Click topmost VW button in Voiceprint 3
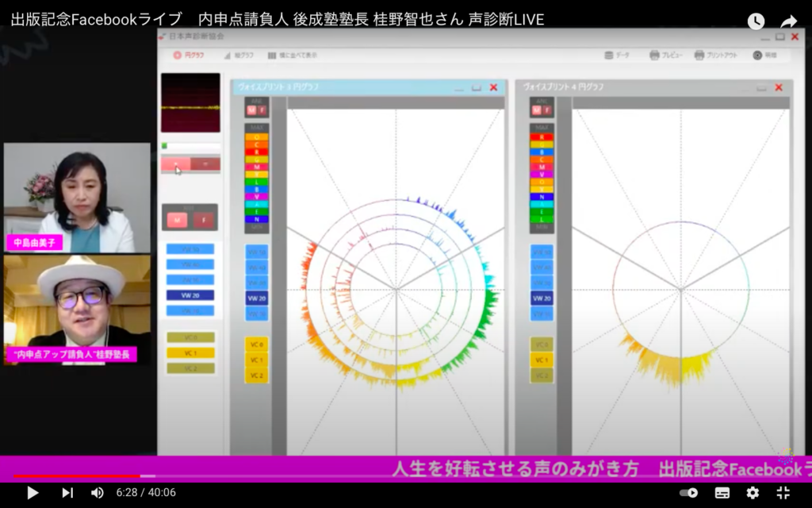This screenshot has width=812, height=508. click(257, 252)
